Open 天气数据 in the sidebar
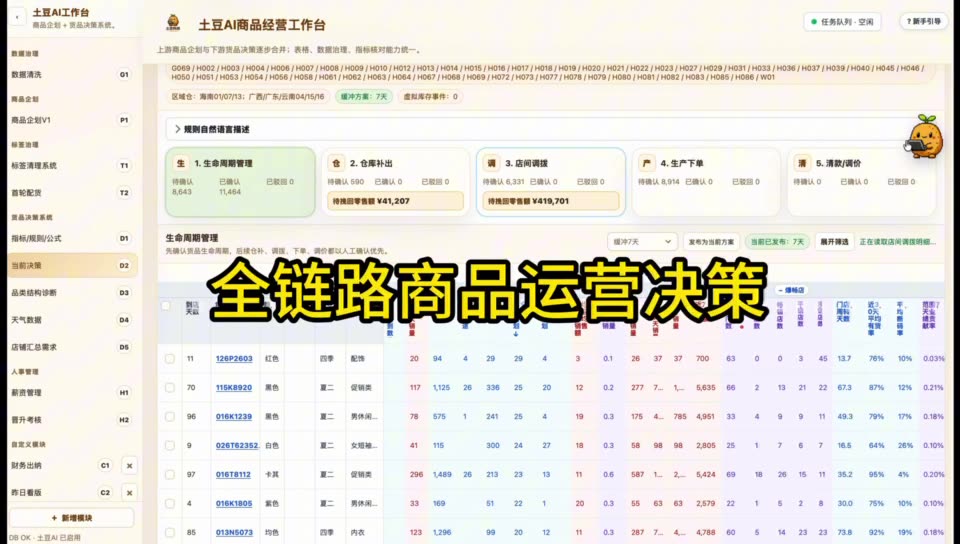 click(x=72, y=320)
